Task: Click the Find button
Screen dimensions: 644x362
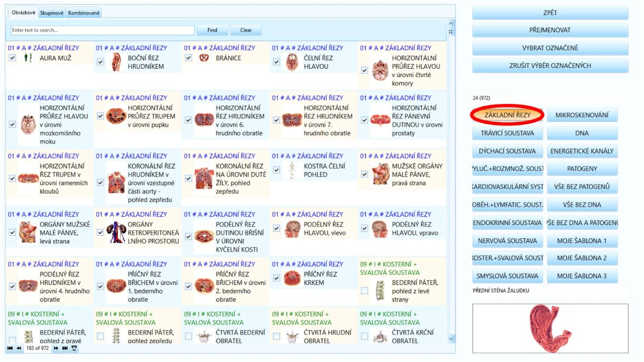Action: 212,30
